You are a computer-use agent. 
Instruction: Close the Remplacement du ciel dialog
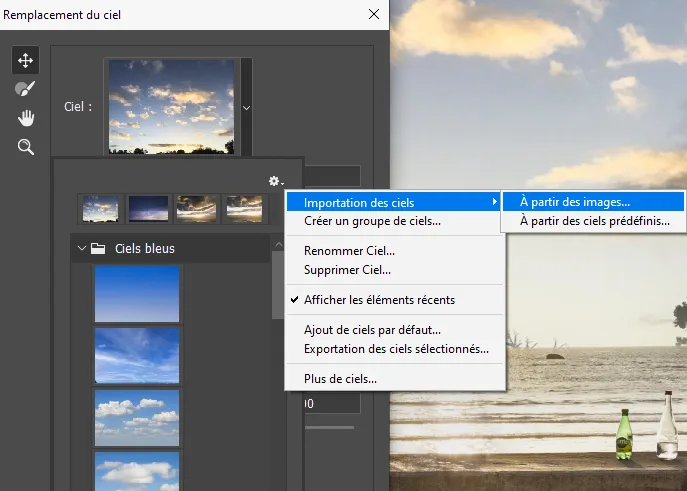tap(374, 14)
